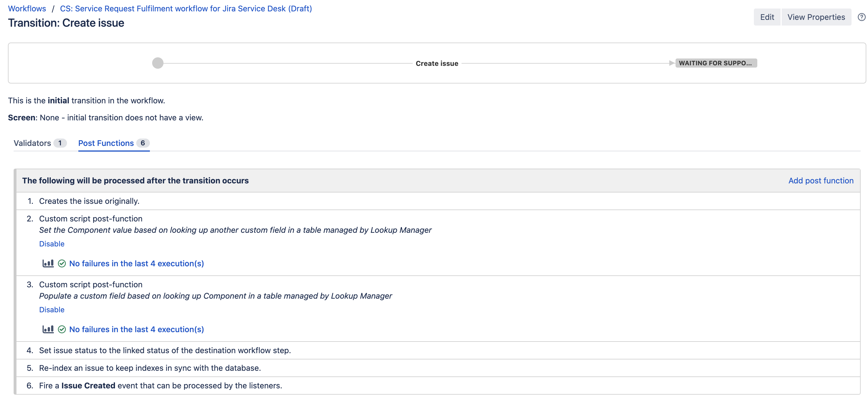Image resolution: width=868 pixels, height=402 pixels.
Task: Click Add post function link
Action: (821, 181)
